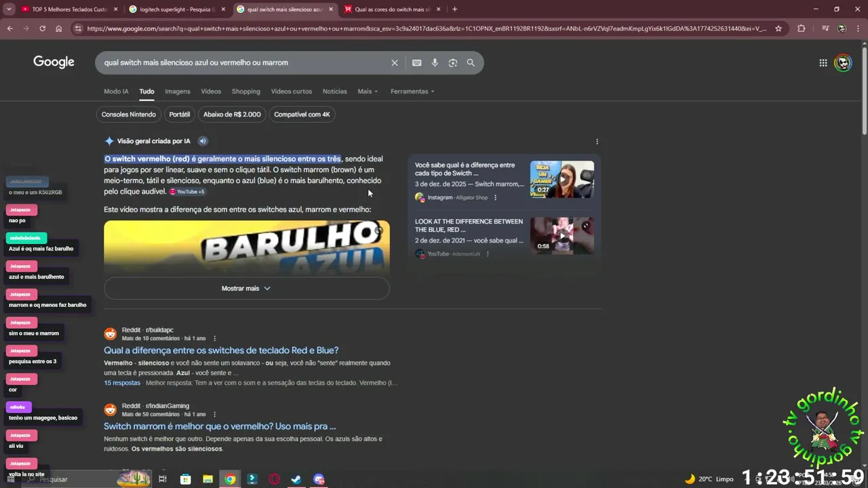Bookmark this page with the star icon
The width and height of the screenshot is (868, 488).
778,28
